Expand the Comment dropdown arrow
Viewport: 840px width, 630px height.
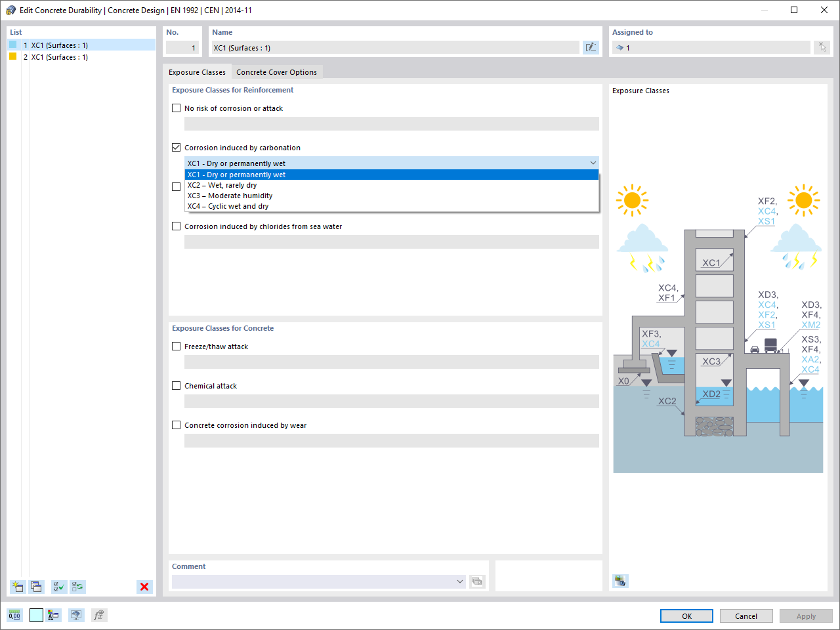pyautogui.click(x=459, y=581)
